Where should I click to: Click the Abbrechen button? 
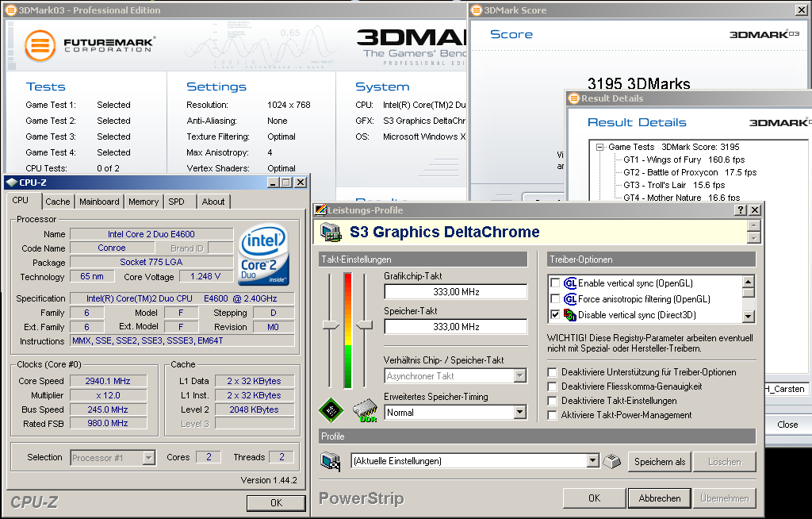point(659,498)
